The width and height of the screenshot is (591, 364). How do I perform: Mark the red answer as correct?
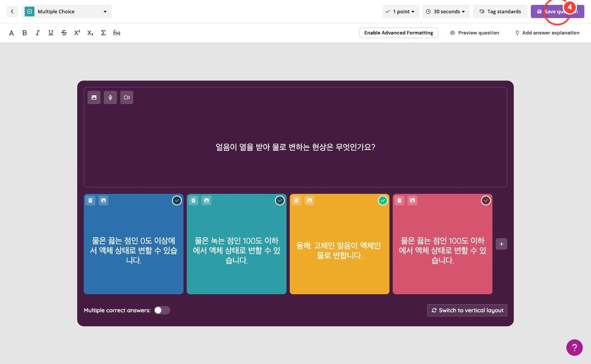click(486, 200)
